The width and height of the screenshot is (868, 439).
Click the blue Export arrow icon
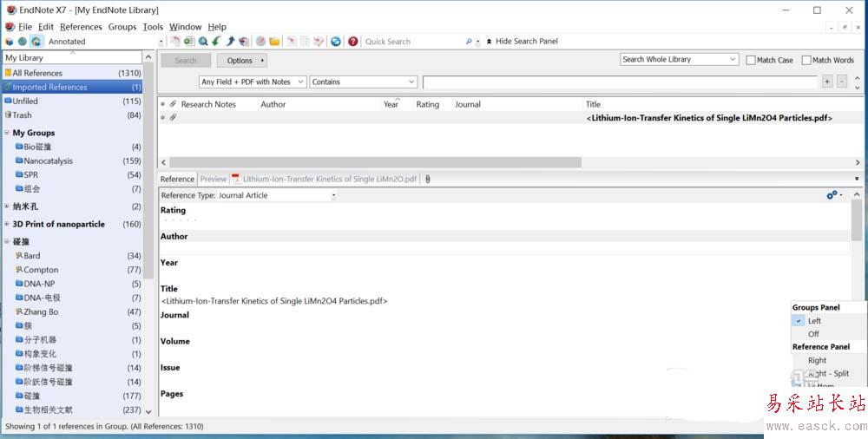[230, 41]
